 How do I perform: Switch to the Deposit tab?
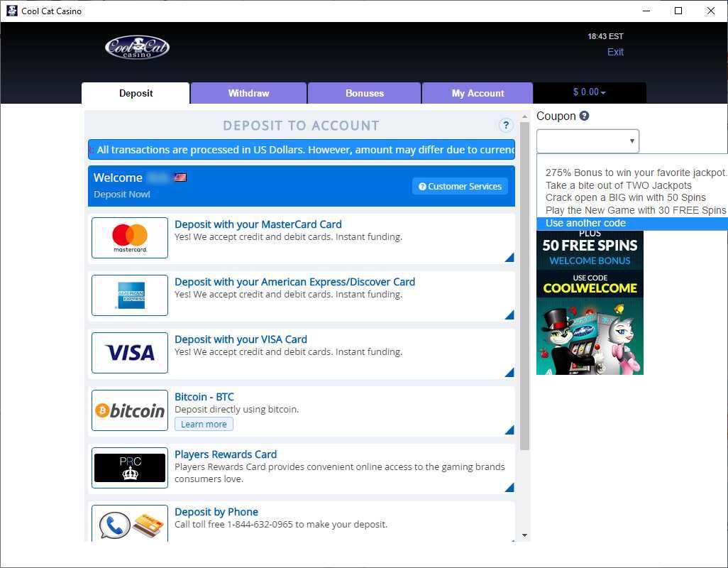pos(136,93)
